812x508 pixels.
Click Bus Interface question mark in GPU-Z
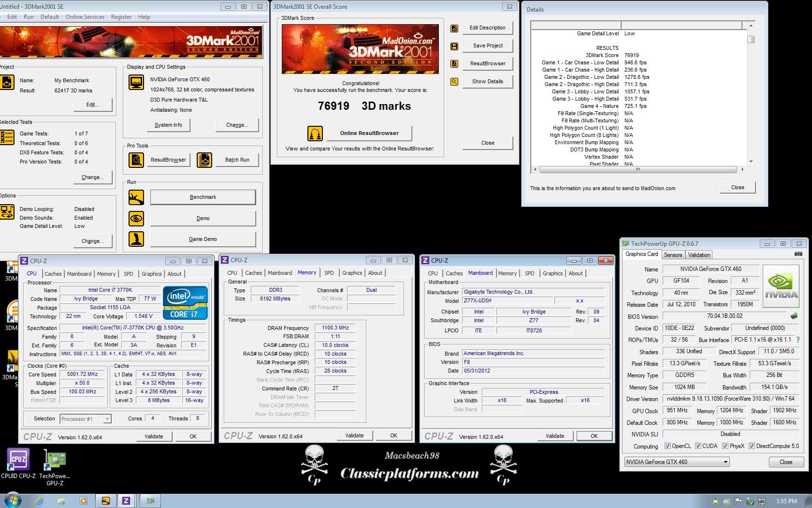coord(798,340)
